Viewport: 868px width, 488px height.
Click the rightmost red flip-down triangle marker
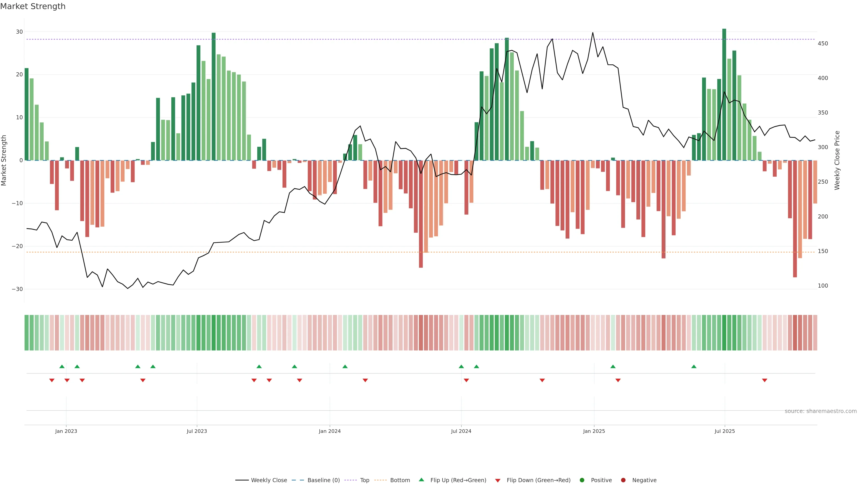pos(764,380)
